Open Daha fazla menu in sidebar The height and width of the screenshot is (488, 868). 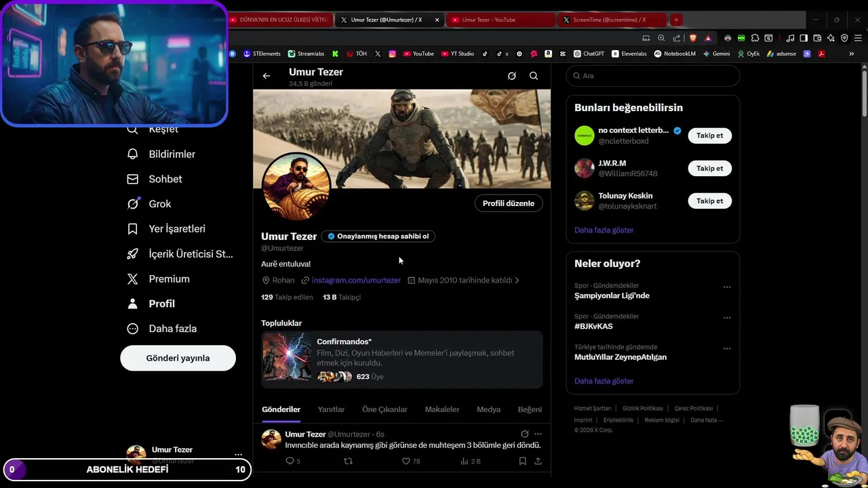(x=161, y=329)
